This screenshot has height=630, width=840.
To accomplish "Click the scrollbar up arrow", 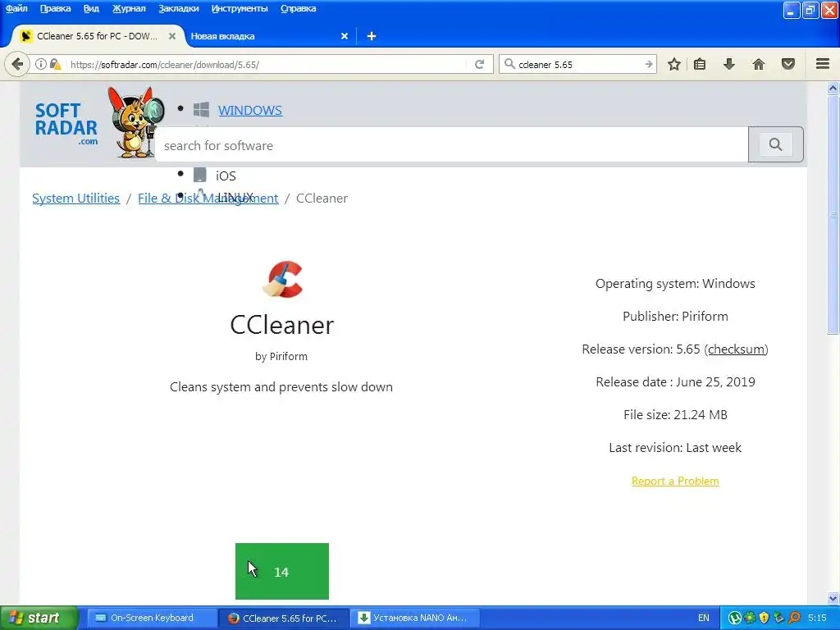I will pos(833,89).
